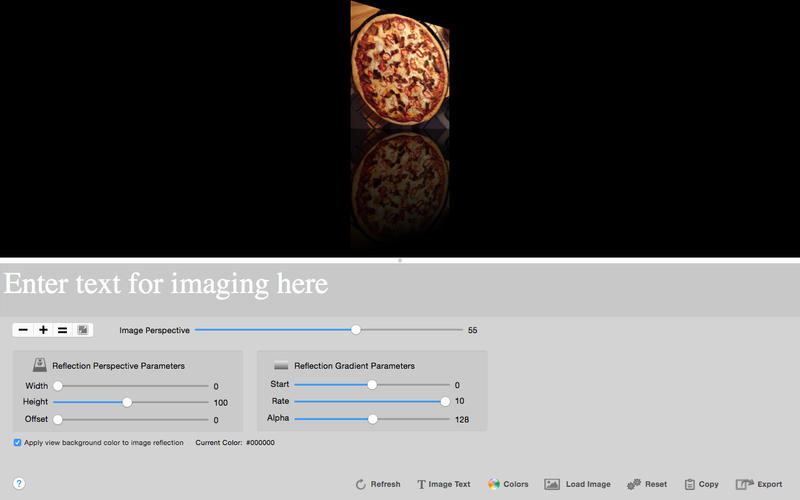Click the Image Perspective slider knob
Screen dimensions: 800x500
tap(356, 330)
